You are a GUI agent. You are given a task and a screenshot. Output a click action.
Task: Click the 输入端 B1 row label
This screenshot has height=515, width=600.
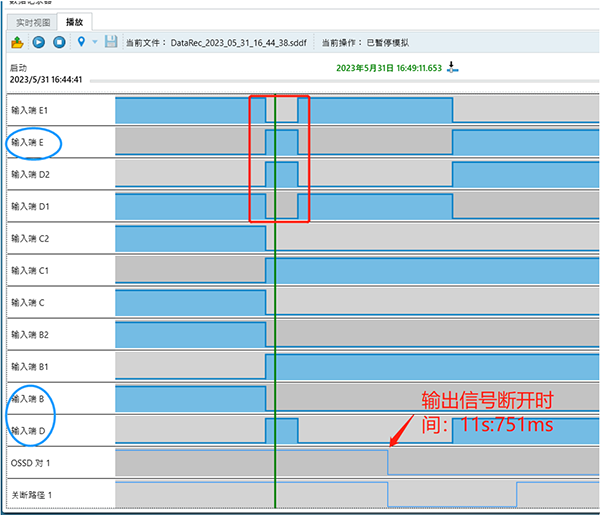point(30,367)
